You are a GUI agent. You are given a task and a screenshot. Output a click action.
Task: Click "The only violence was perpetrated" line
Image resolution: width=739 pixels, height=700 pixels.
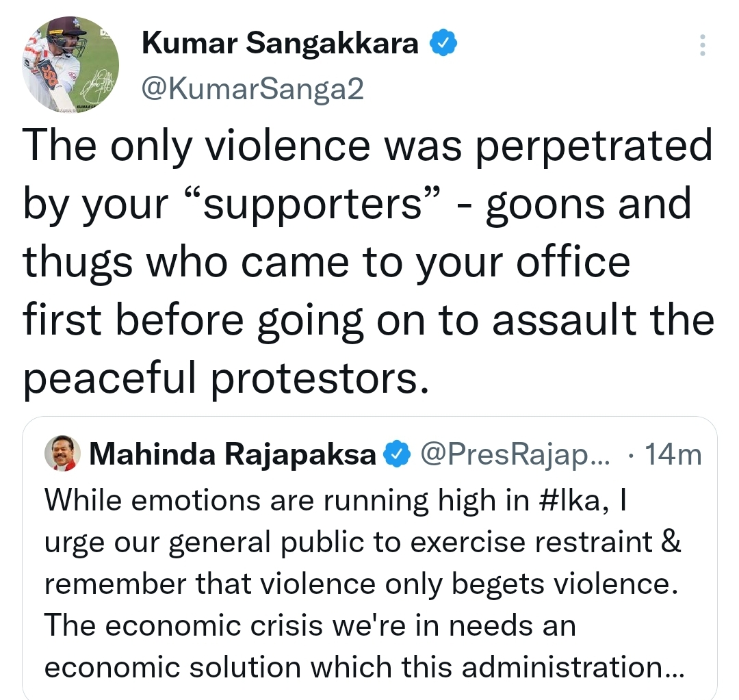pyautogui.click(x=367, y=146)
